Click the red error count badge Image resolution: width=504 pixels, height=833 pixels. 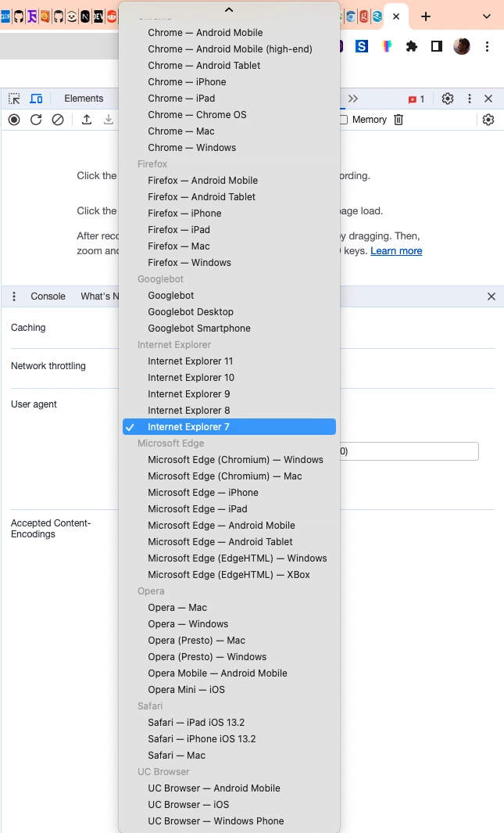416,99
